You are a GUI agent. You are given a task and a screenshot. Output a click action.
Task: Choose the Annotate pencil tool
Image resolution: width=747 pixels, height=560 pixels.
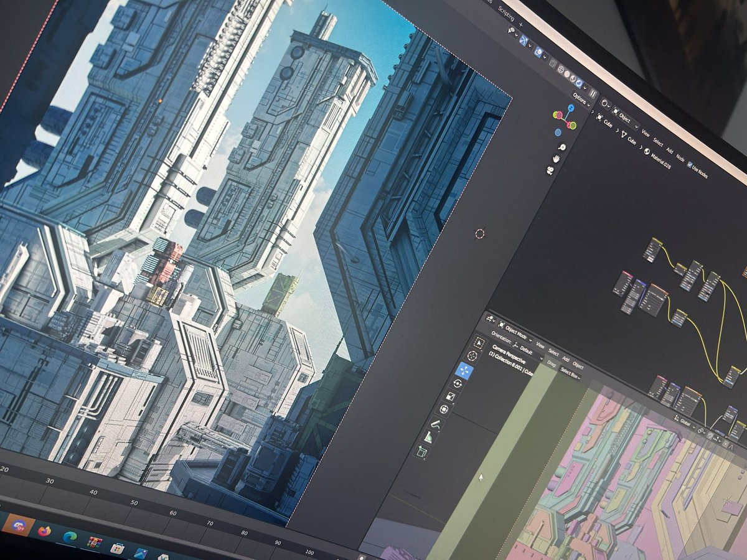point(437,424)
